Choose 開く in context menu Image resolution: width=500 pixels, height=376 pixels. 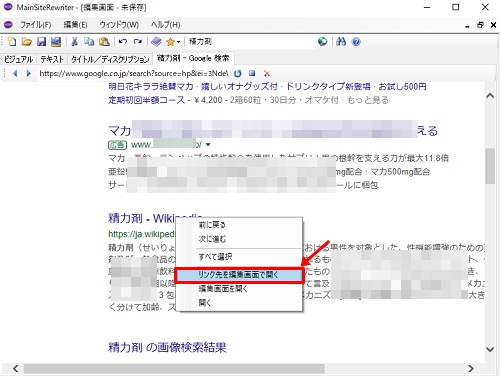pos(239,303)
